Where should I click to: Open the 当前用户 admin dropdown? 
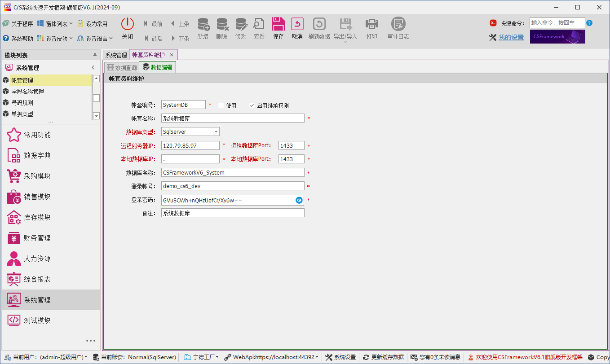45,357
